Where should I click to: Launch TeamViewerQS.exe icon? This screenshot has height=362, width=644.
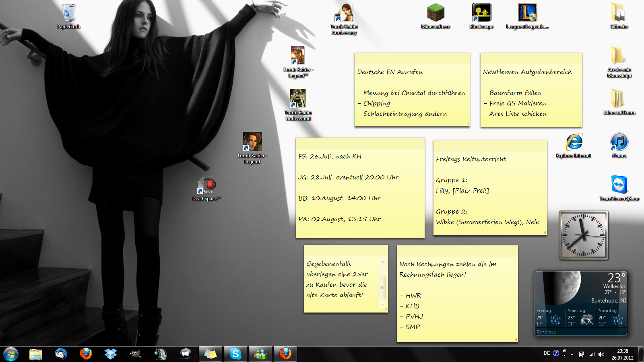[x=619, y=186]
